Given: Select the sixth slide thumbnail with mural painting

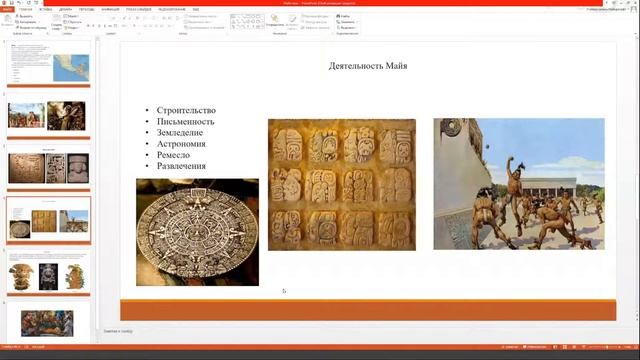Looking at the screenshot, I should click(x=49, y=323).
